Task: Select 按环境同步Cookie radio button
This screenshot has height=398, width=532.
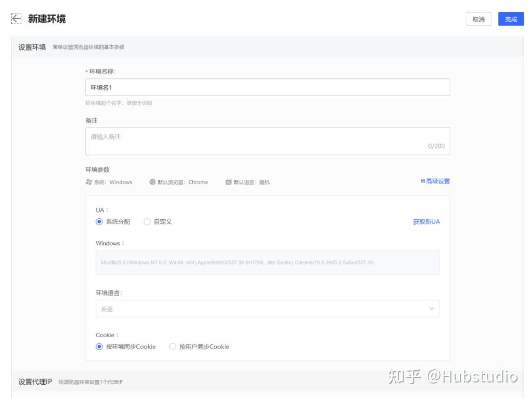Action: (x=99, y=347)
